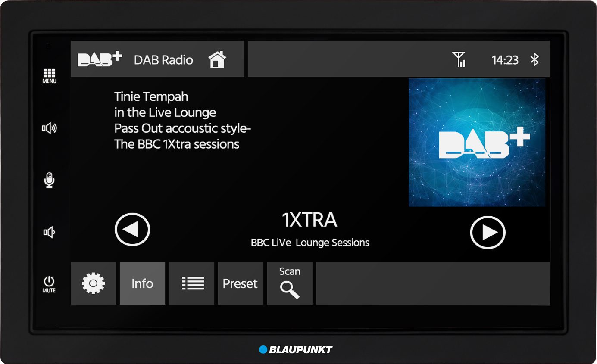Screen dimensions: 597x364
Task: Tap the Bluetooth status icon
Action: tap(536, 60)
